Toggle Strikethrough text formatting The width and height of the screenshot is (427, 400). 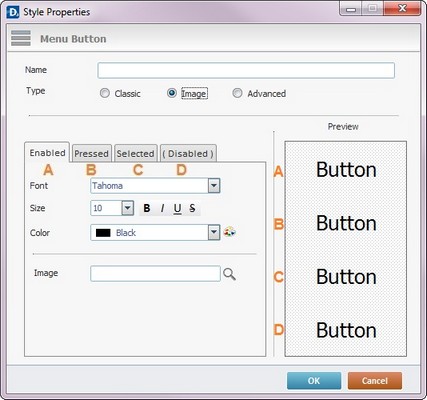pyautogui.click(x=192, y=208)
